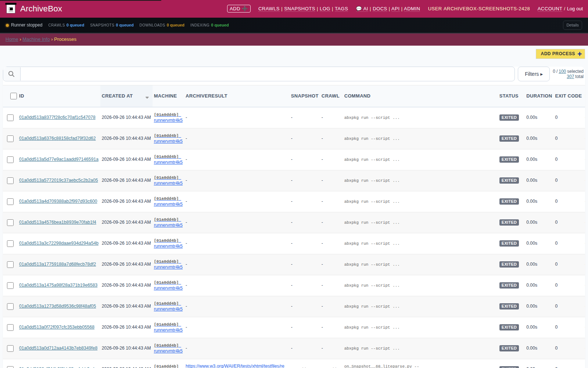Image resolution: width=588 pixels, height=368 pixels.
Task: Check row 01a0dd513a0f72f097cfc353ebb05568
Action: pos(10,328)
